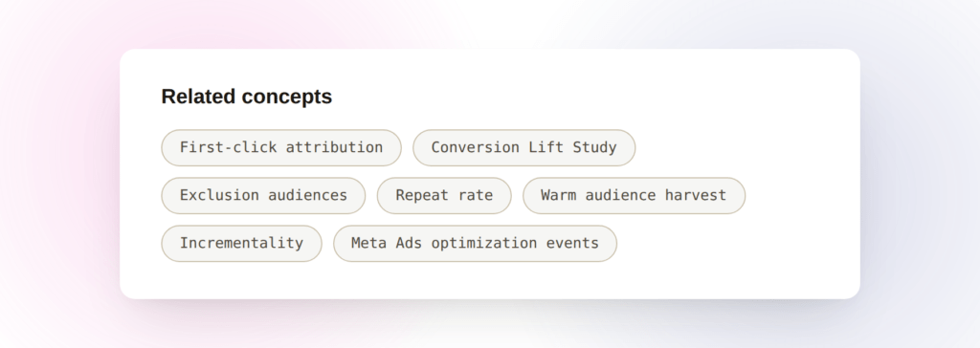Open Warm audience harvest concept

(x=634, y=196)
